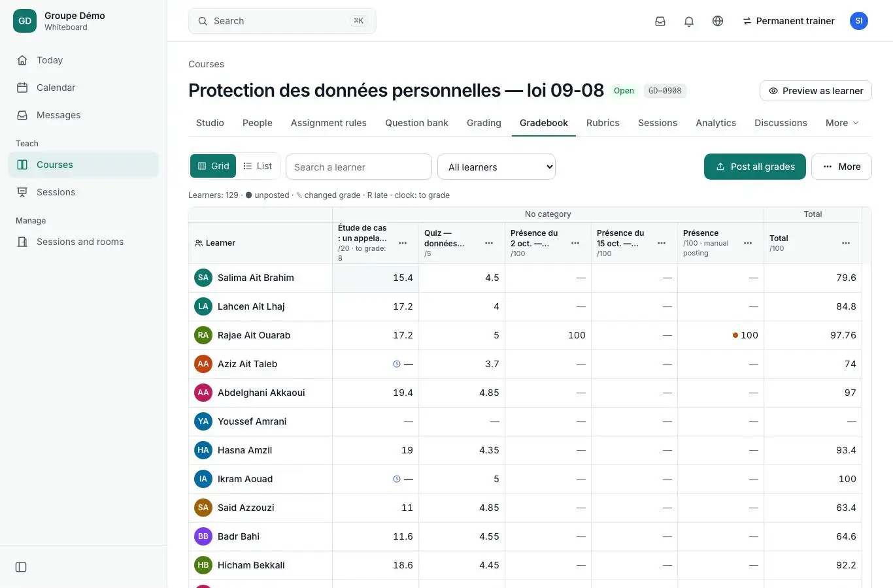This screenshot has height=588, width=893.
Task: Open options for the Quiz column
Action: (489, 243)
